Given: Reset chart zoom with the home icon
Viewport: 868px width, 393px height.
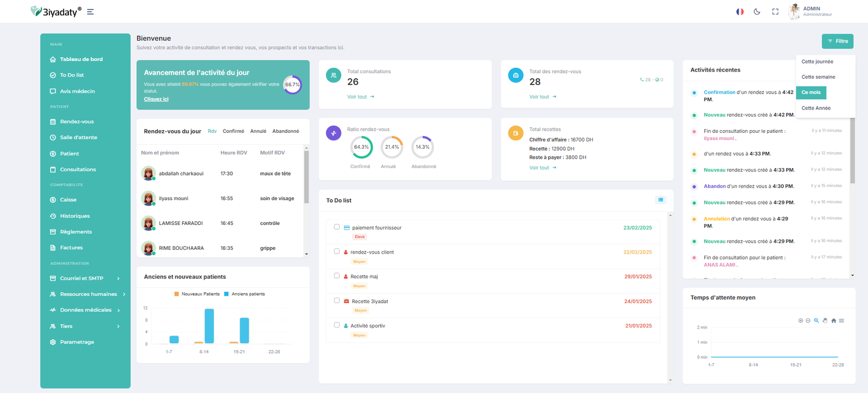Looking at the screenshot, I should point(833,321).
